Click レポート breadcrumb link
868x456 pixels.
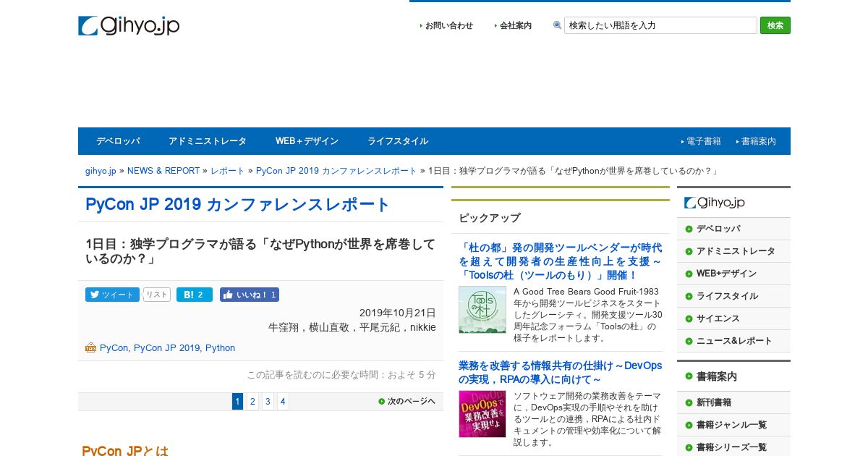(228, 171)
